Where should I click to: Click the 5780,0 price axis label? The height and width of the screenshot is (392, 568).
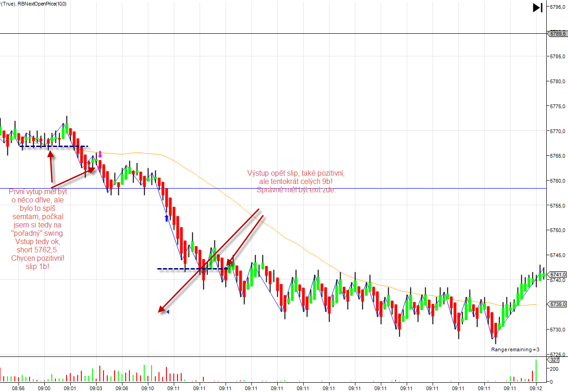[x=557, y=81]
